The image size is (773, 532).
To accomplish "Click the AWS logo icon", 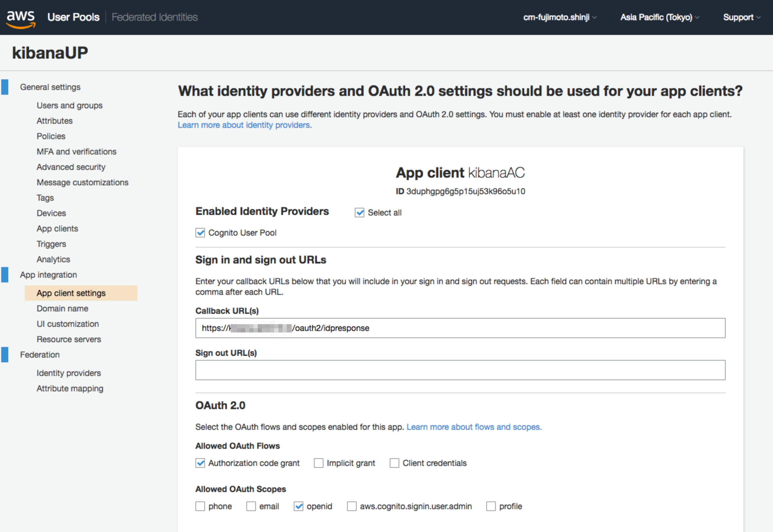I will [x=21, y=18].
